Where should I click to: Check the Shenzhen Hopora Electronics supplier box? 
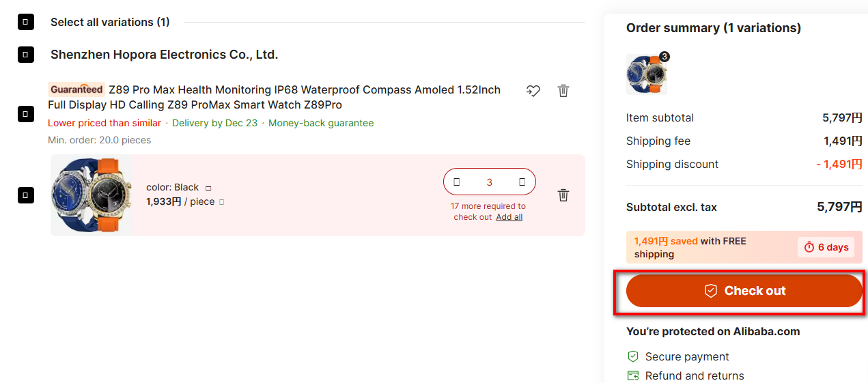click(25, 55)
